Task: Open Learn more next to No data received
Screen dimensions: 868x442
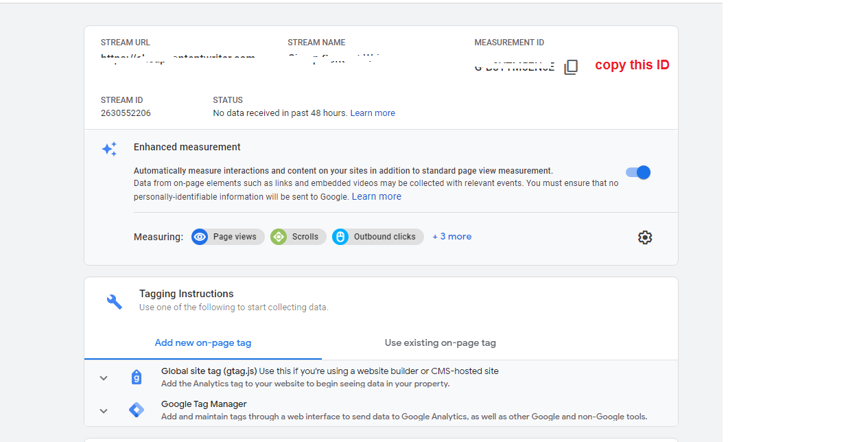Action: [373, 113]
